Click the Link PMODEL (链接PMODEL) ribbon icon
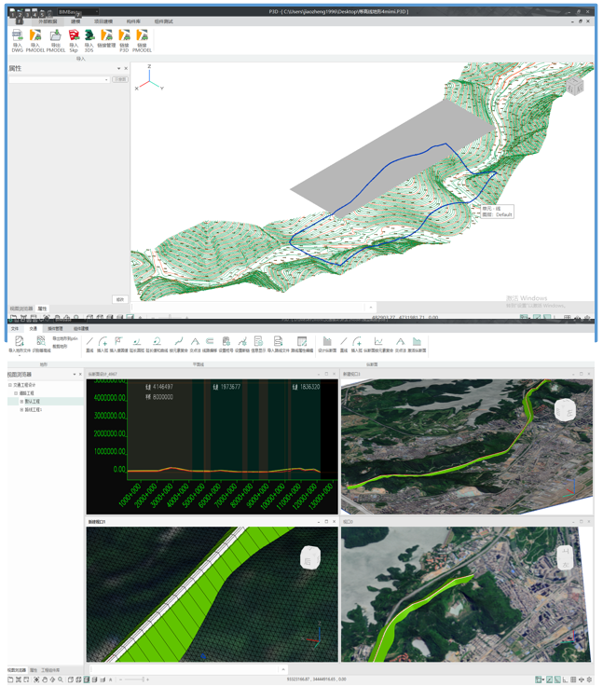The height and width of the screenshot is (700, 603). coord(142,40)
